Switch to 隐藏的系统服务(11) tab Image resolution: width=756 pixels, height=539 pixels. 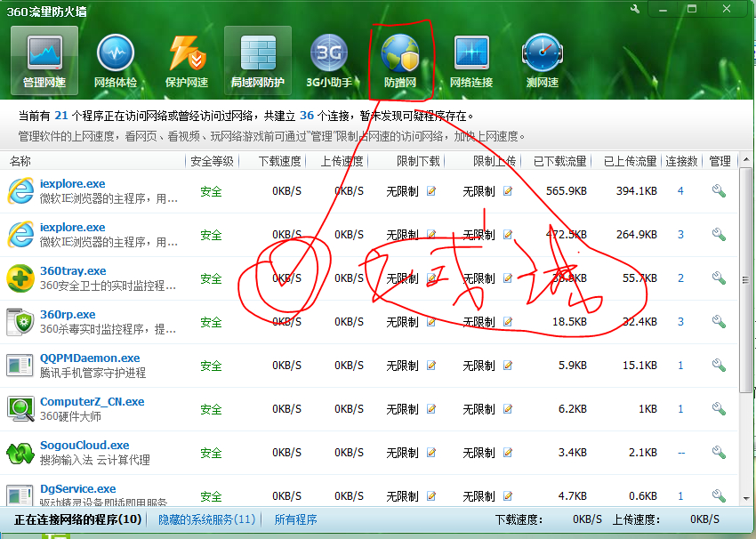[x=207, y=519]
